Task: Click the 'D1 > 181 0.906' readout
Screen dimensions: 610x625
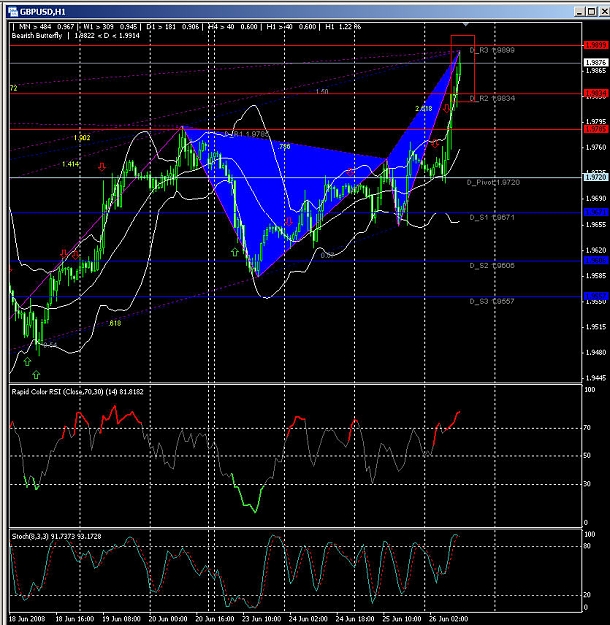Action: 173,27
